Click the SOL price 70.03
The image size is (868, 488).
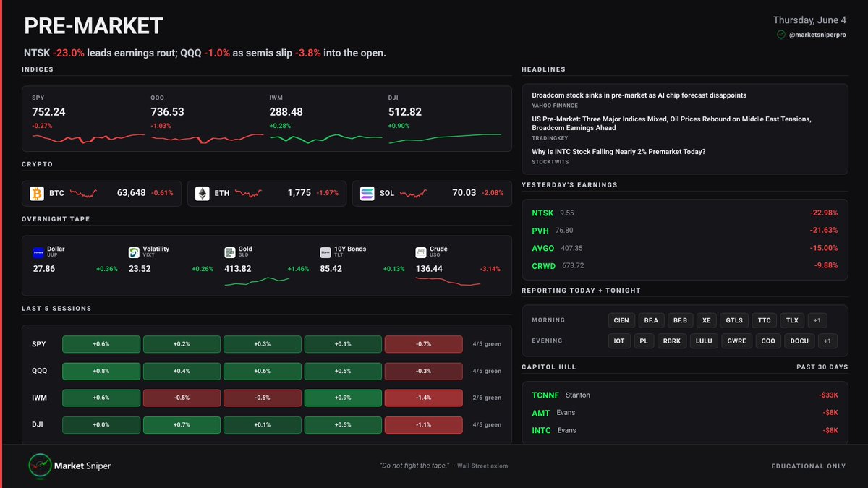(x=464, y=193)
